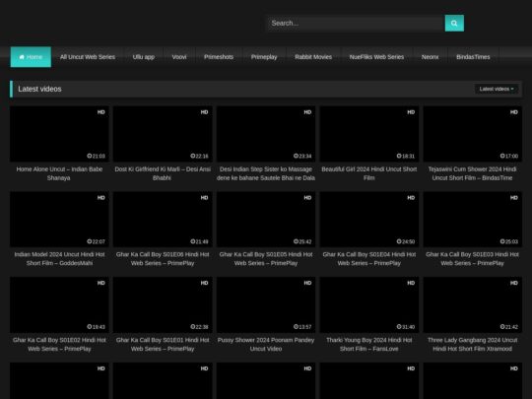The image size is (532, 399).
Task: Click the search magnifier button
Action: coord(454,23)
